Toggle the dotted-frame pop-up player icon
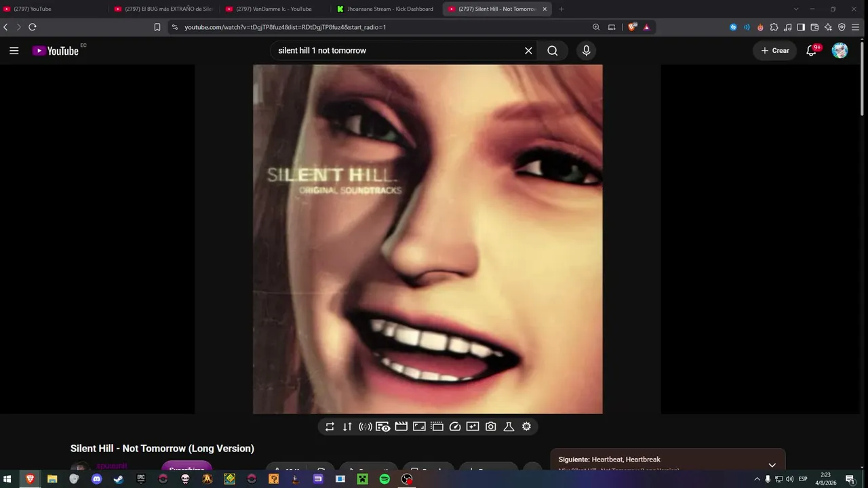The width and height of the screenshot is (868, 488). [437, 426]
